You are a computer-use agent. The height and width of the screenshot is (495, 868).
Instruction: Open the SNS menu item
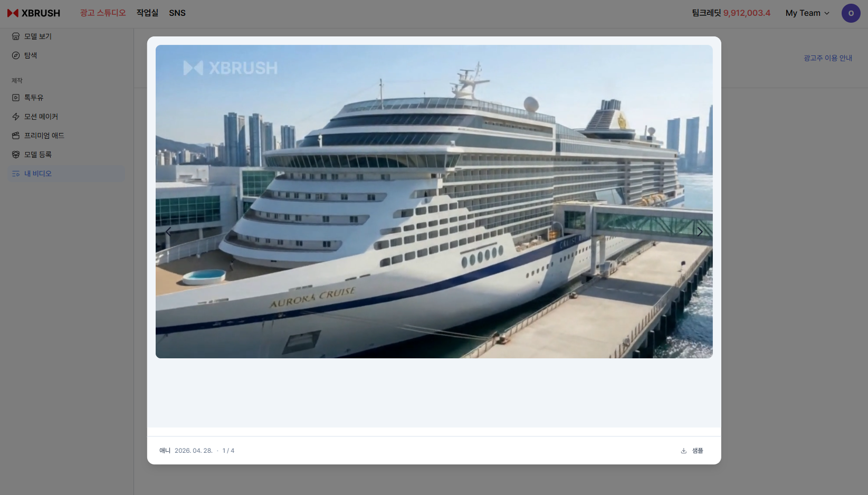tap(177, 13)
